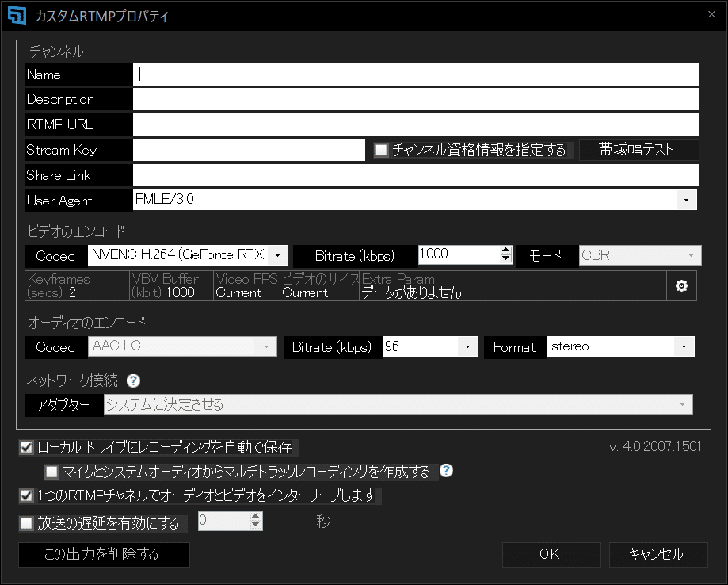Uncheck interleave audio and video in one RTMP channel
The width and height of the screenshot is (728, 585).
pos(26,495)
